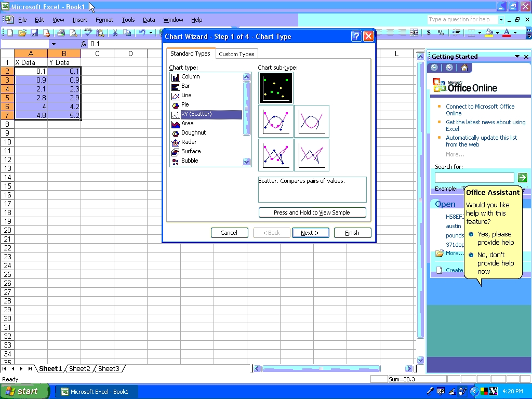Click 'Connect to Microsoft Office Online' link

tap(480, 110)
